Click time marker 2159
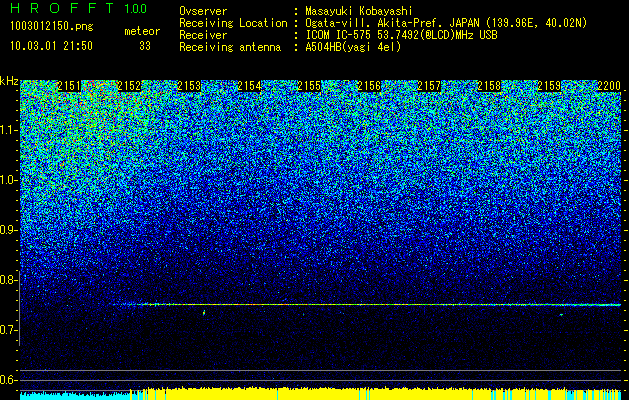 click(x=549, y=86)
